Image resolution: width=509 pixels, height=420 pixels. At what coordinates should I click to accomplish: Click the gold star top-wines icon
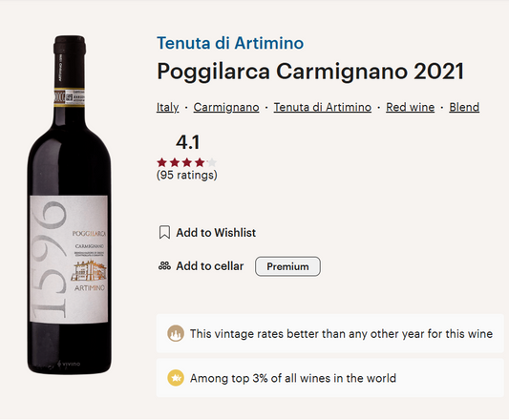(x=176, y=378)
